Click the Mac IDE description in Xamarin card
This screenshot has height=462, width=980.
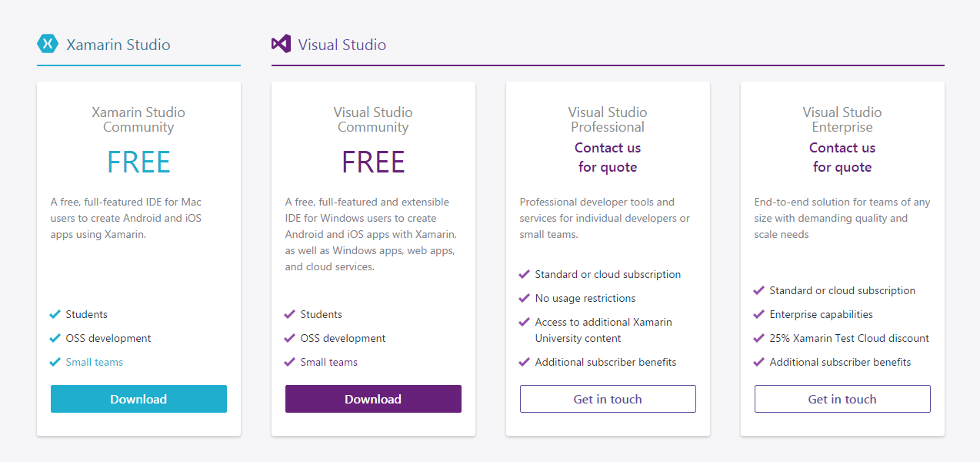[127, 218]
